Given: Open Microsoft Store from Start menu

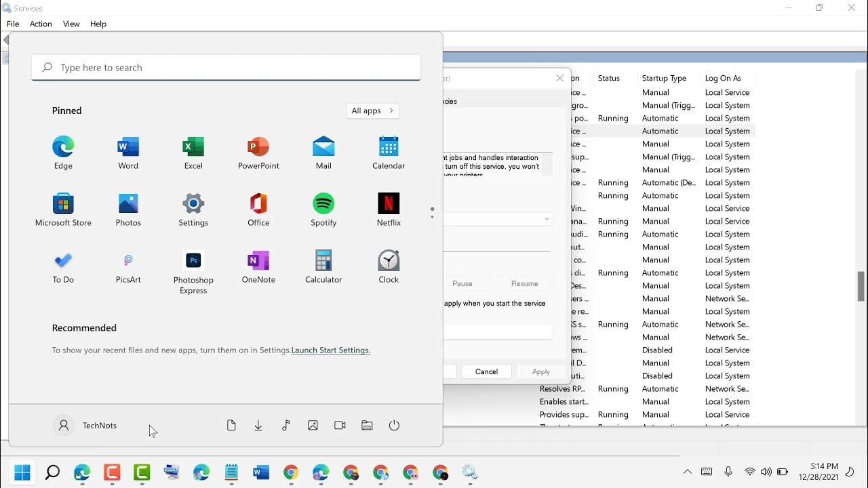Looking at the screenshot, I should click(x=63, y=209).
